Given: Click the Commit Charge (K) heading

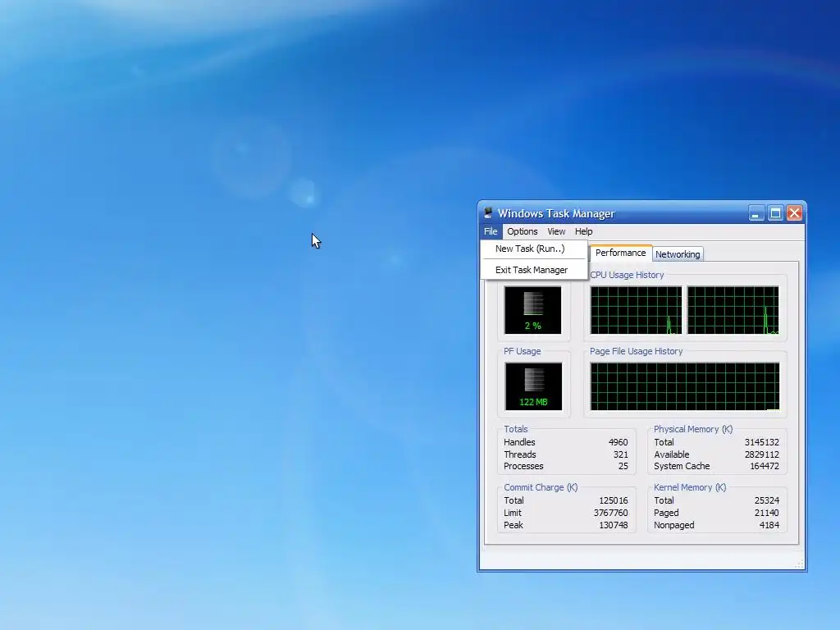Looking at the screenshot, I should pos(541,487).
